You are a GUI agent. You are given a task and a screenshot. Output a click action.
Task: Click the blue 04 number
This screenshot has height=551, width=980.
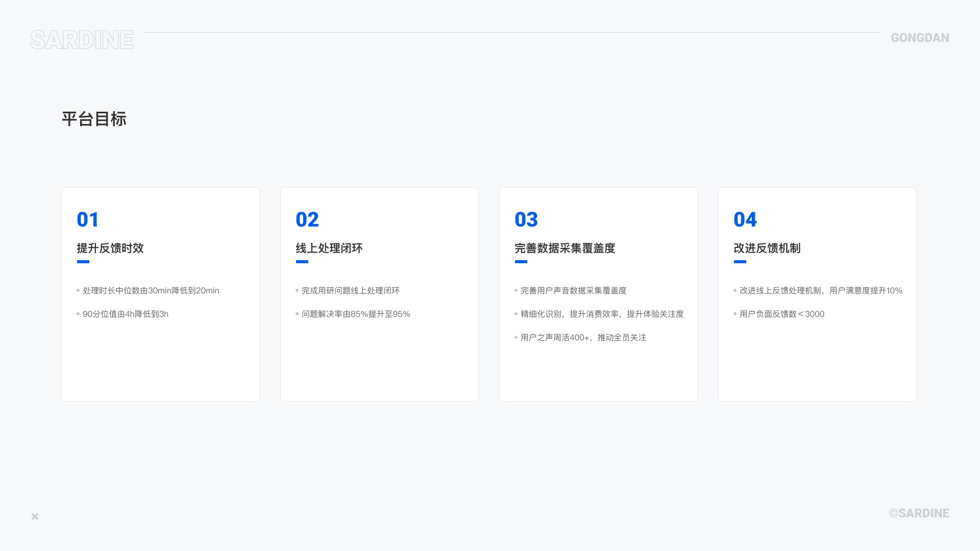click(745, 219)
